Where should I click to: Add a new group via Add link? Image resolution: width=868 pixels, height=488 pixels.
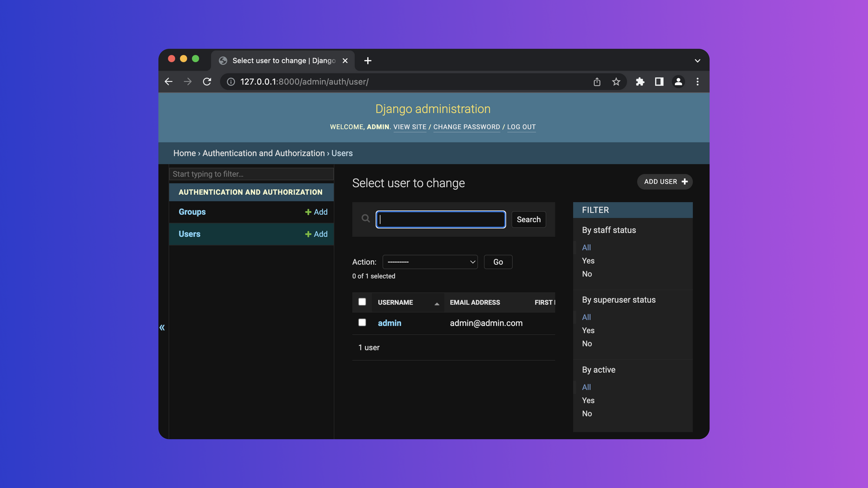[x=316, y=212]
